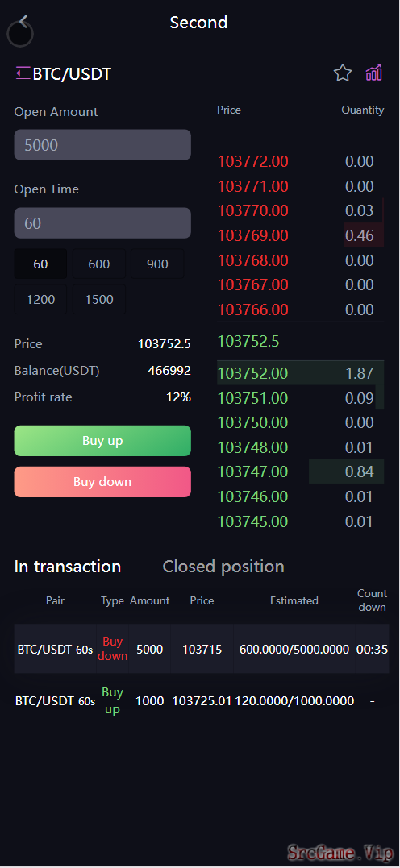Expand the BTC/USDT pair selector

click(72, 73)
